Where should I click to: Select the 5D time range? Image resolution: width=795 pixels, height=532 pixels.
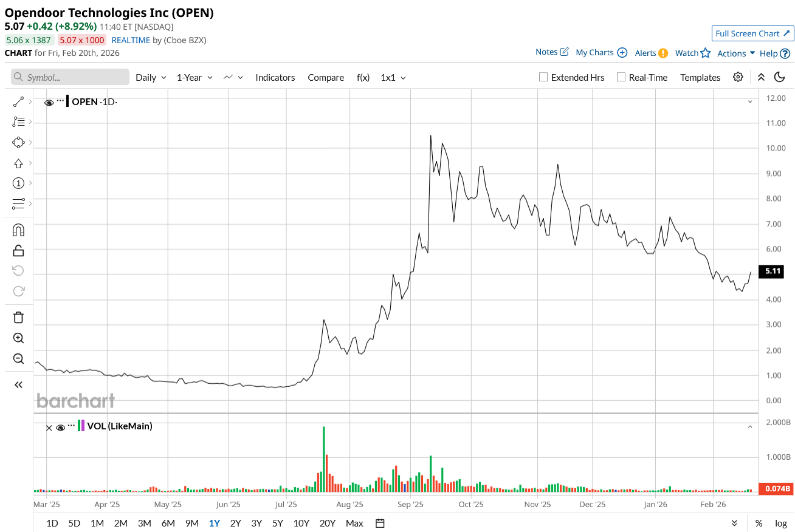coord(74,523)
